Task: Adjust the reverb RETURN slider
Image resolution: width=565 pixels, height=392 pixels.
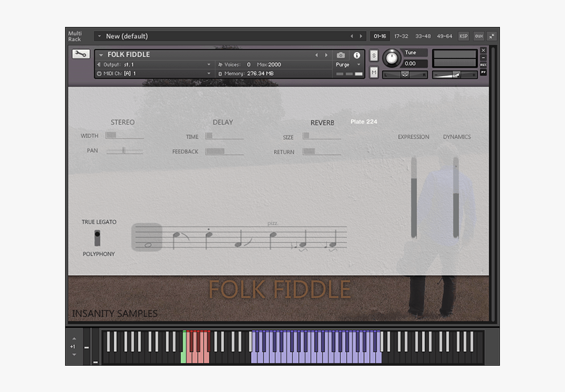Action: pos(321,152)
